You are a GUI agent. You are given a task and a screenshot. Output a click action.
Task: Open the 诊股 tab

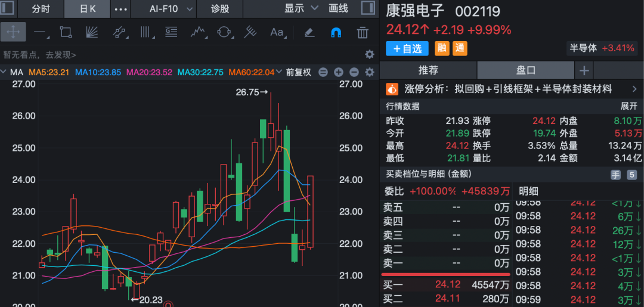click(220, 9)
